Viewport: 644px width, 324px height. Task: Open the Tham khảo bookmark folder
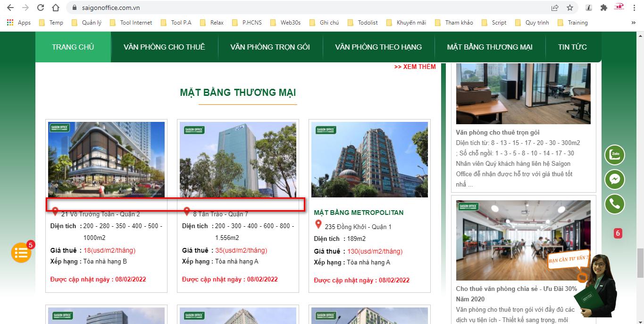(454, 22)
